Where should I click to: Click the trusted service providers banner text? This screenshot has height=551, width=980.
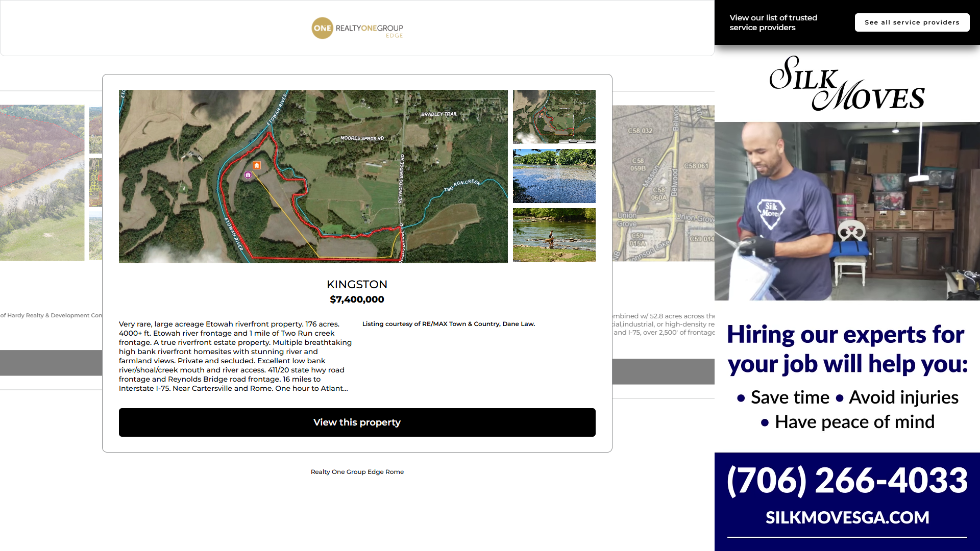pos(773,22)
